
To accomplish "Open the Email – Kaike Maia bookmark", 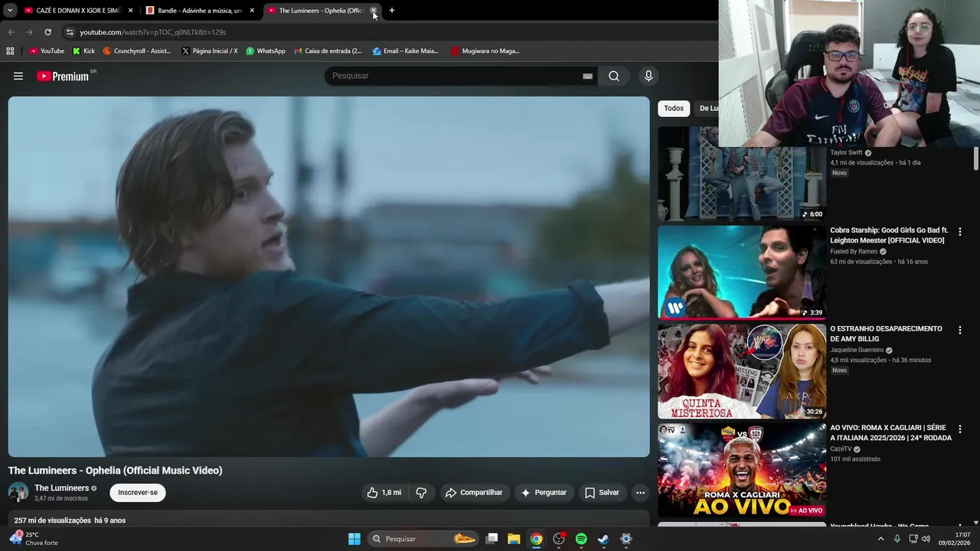I will (x=406, y=51).
